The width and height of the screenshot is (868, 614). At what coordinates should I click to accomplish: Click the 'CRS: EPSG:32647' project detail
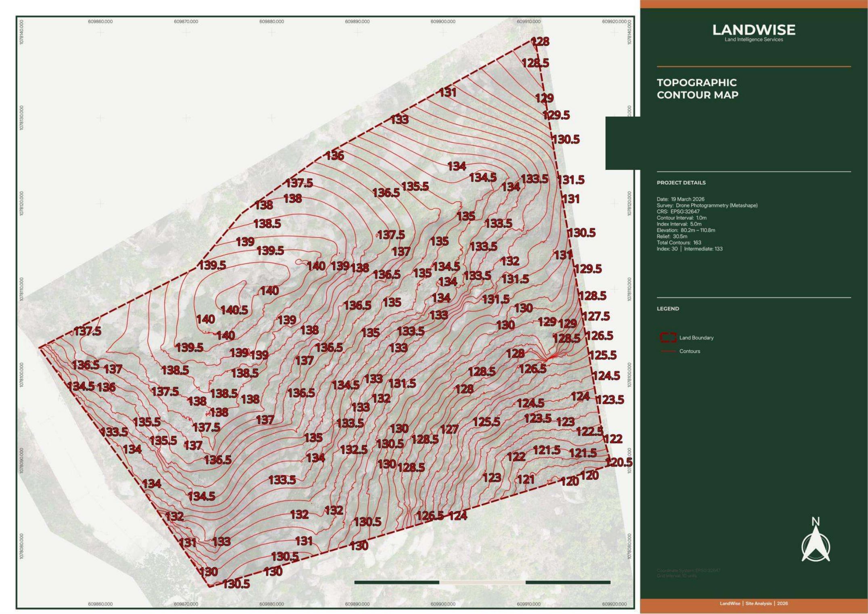(678, 212)
